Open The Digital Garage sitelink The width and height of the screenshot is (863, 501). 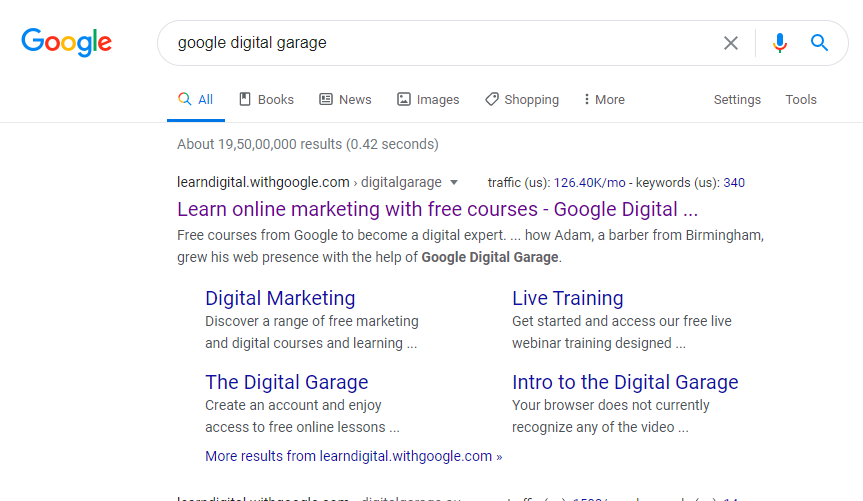287,382
